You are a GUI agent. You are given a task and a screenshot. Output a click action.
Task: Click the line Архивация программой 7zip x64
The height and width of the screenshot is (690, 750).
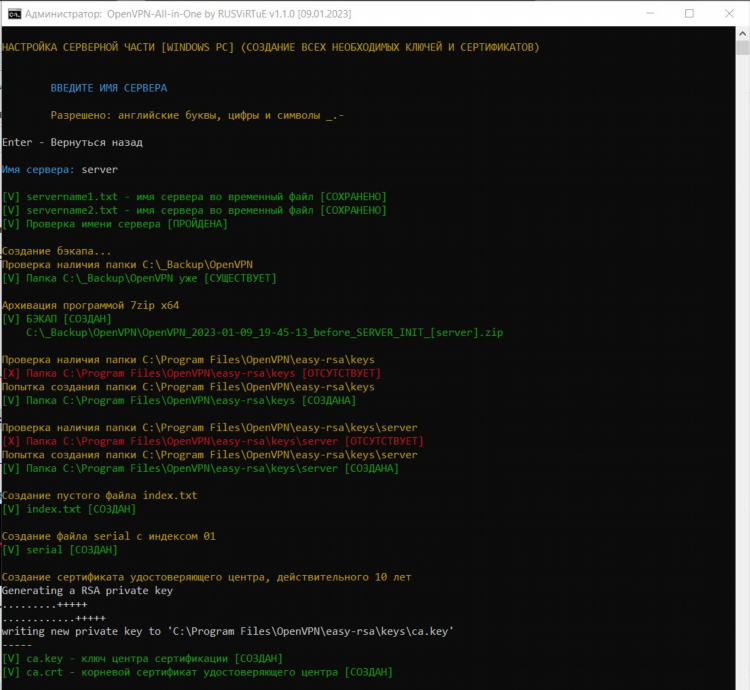[90, 305]
